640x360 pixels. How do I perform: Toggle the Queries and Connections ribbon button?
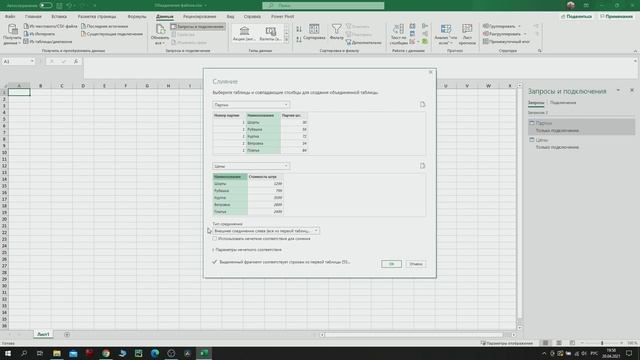pyautogui.click(x=198, y=27)
